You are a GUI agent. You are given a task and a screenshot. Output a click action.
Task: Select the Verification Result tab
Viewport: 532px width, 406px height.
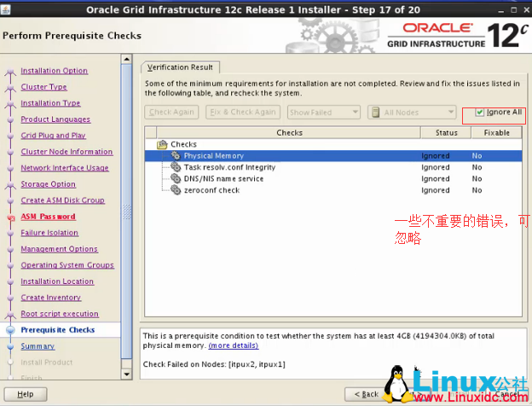click(180, 67)
